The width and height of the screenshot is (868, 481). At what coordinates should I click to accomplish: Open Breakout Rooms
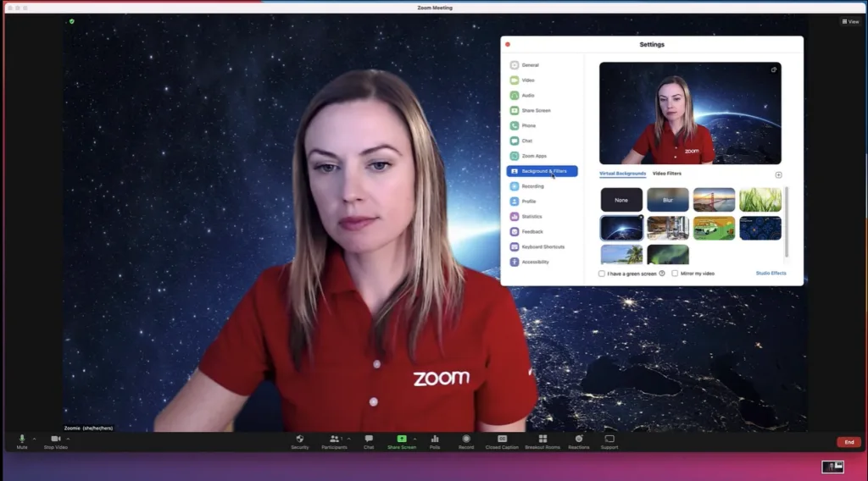542,442
